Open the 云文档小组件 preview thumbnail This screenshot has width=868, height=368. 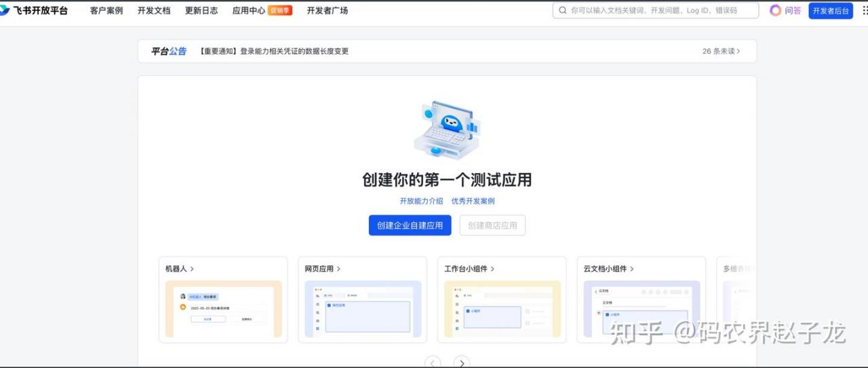click(x=642, y=309)
